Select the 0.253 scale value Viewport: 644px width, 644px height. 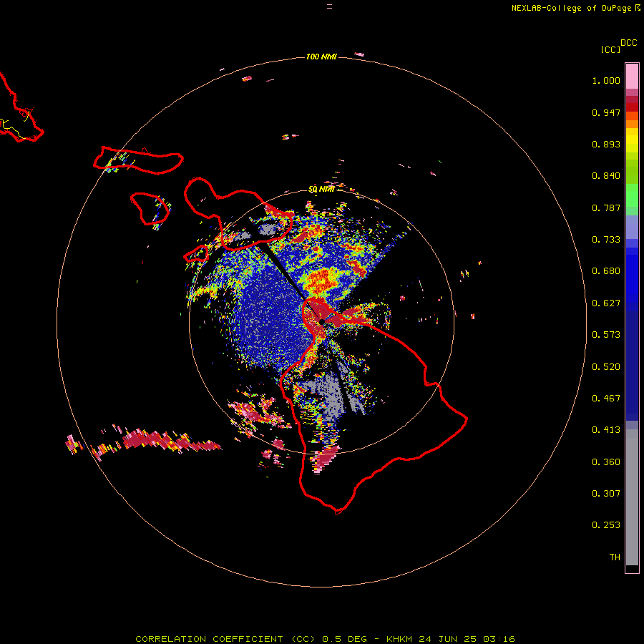(x=606, y=525)
